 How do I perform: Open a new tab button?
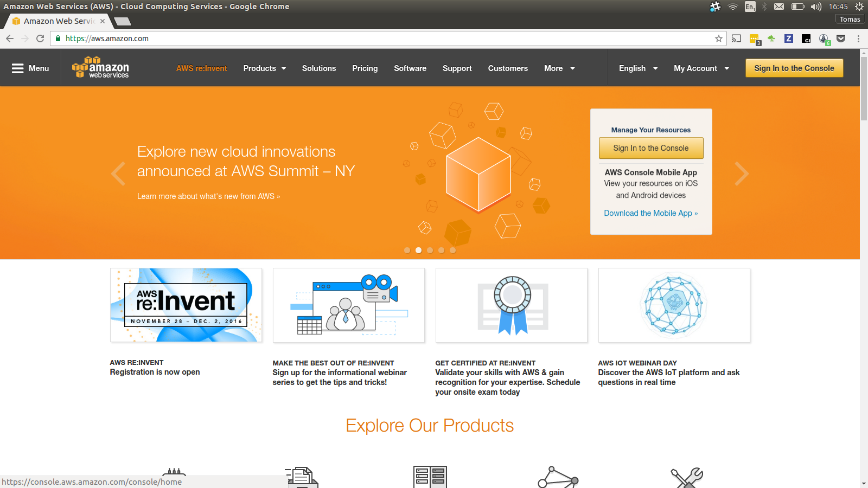pos(123,22)
